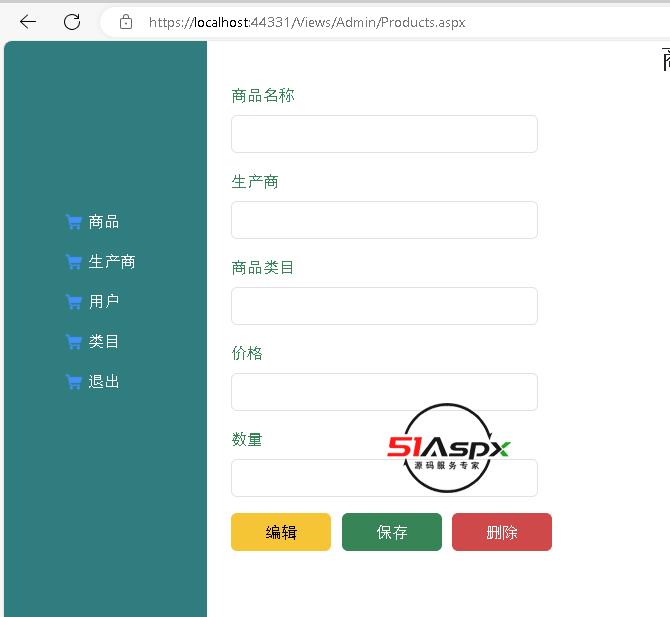The width and height of the screenshot is (670, 617).
Task: Click the 生产商 label above its input
Action: [x=255, y=182]
